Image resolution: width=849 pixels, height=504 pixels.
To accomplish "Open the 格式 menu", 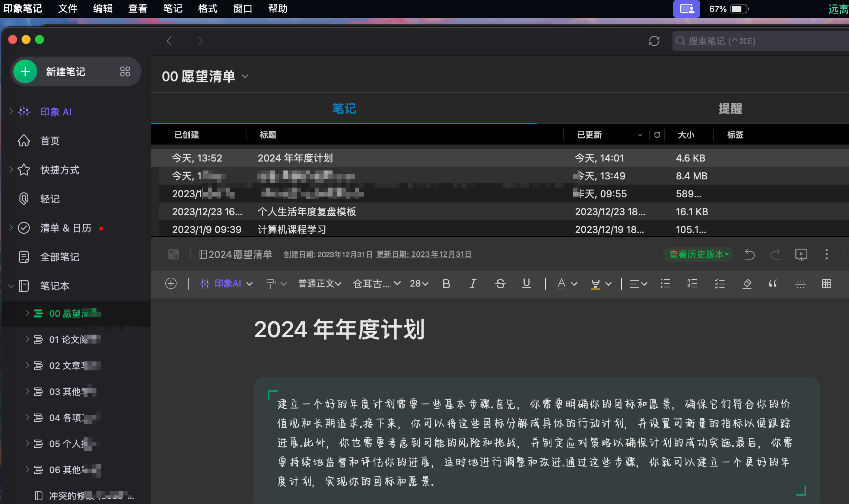I will point(207,8).
